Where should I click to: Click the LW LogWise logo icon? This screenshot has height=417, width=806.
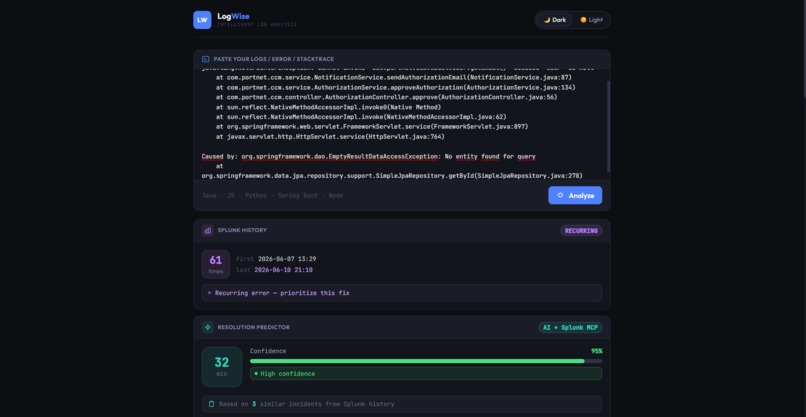(202, 20)
